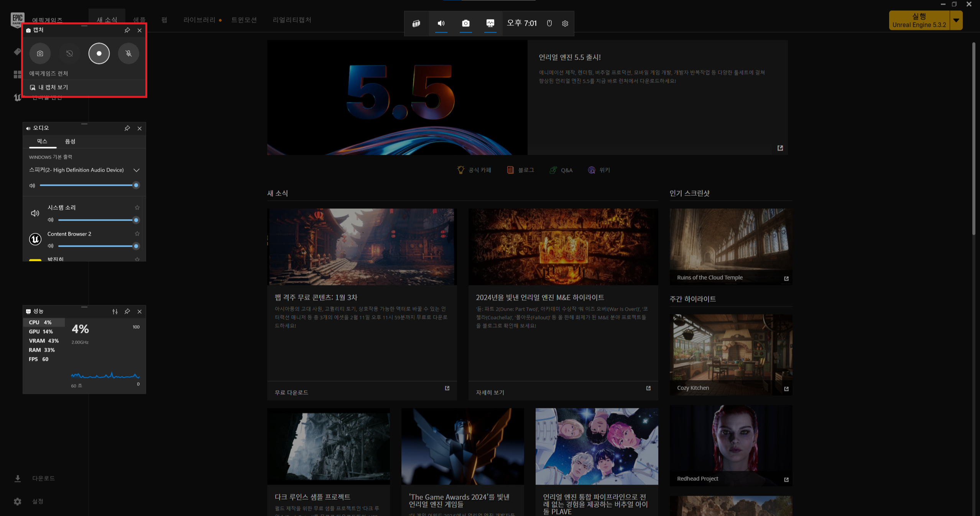Click 내 캡처 보기 link
980x516 pixels.
point(53,87)
